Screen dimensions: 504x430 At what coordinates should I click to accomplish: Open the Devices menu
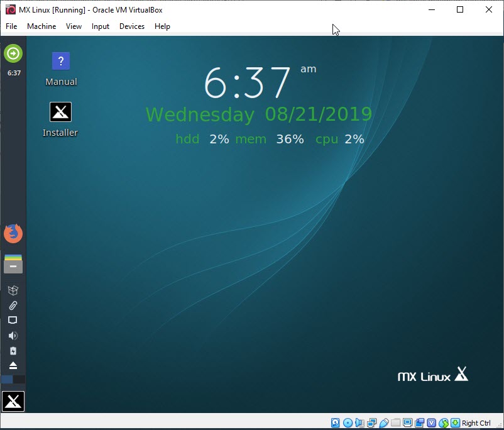[x=132, y=26]
